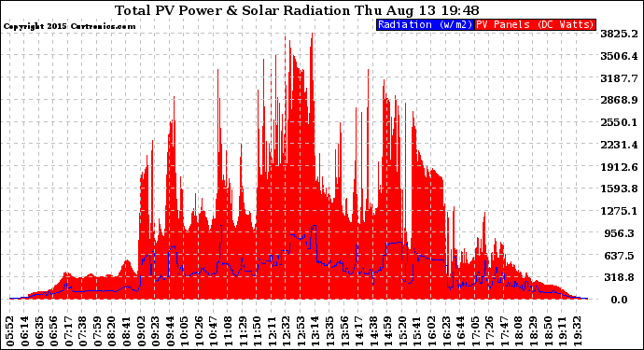Click the y-axis value 2550.1
The height and width of the screenshot is (350, 644).
tap(619, 122)
